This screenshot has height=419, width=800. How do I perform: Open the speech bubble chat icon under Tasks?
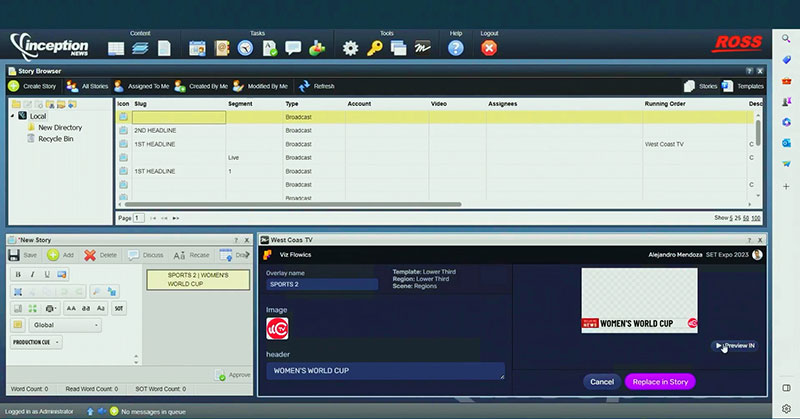[293, 48]
